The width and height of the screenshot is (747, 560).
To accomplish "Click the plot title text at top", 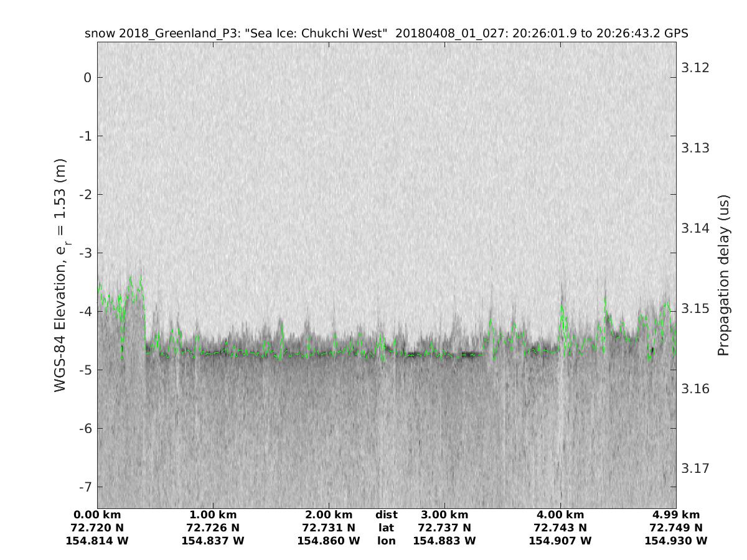I will (386, 34).
